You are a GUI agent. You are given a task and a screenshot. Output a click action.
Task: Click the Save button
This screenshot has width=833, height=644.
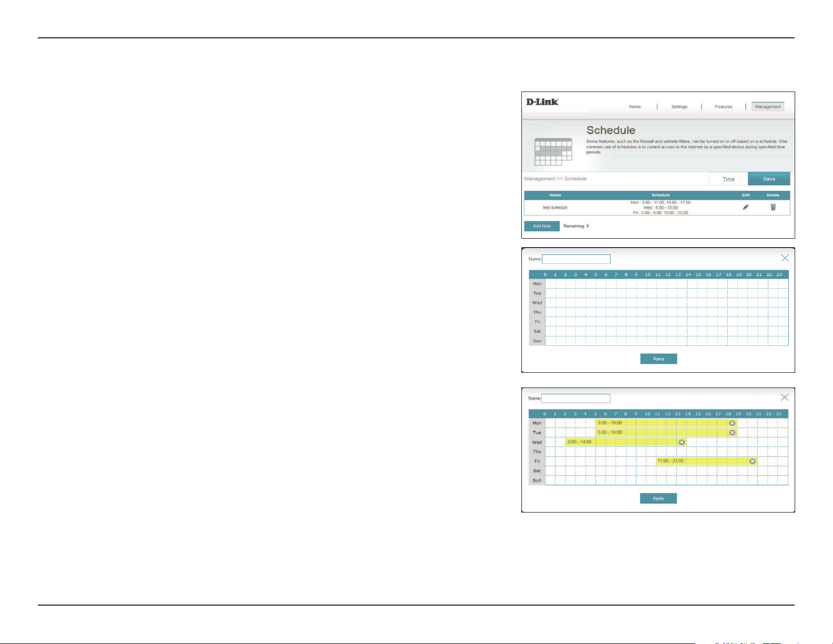pyautogui.click(x=769, y=179)
